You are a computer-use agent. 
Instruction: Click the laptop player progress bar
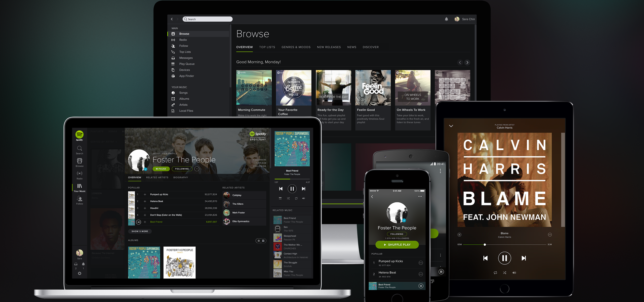coord(292,179)
